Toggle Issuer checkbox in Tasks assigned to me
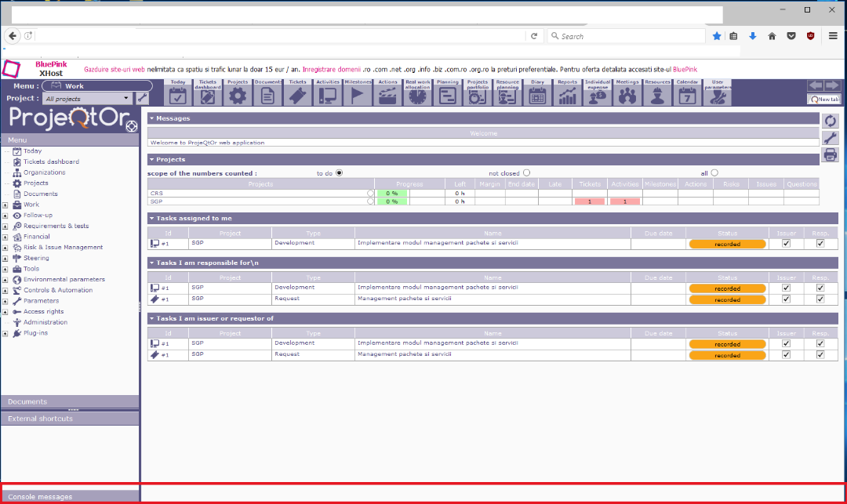 click(x=786, y=244)
